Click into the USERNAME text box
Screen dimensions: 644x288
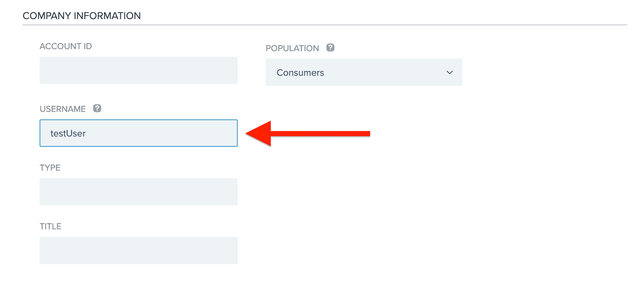click(139, 133)
